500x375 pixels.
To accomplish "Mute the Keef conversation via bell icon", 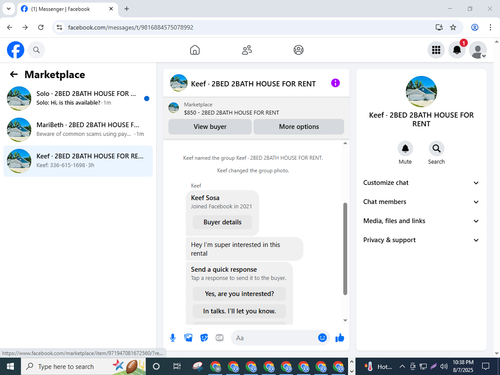I will click(x=405, y=148).
